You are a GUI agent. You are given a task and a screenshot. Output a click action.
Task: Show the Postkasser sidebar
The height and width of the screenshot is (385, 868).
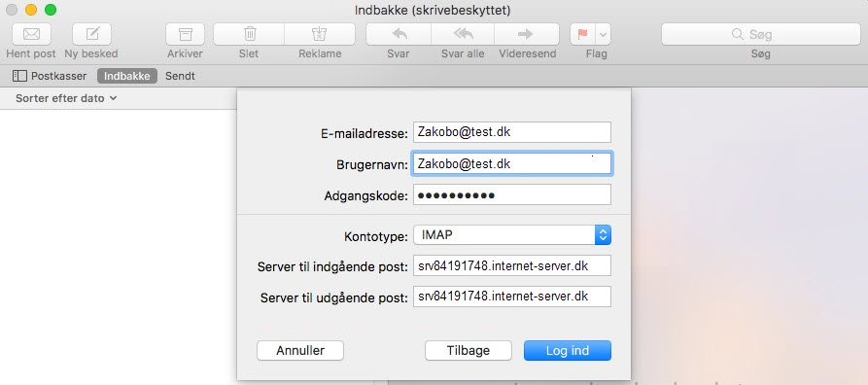50,76
